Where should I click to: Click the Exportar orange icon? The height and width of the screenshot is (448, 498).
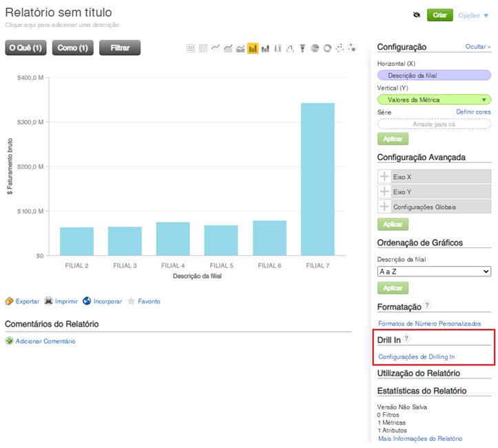[9, 301]
